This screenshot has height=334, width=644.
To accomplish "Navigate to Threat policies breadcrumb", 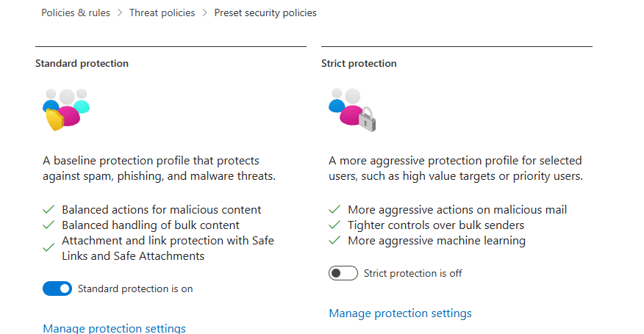I will tap(162, 12).
